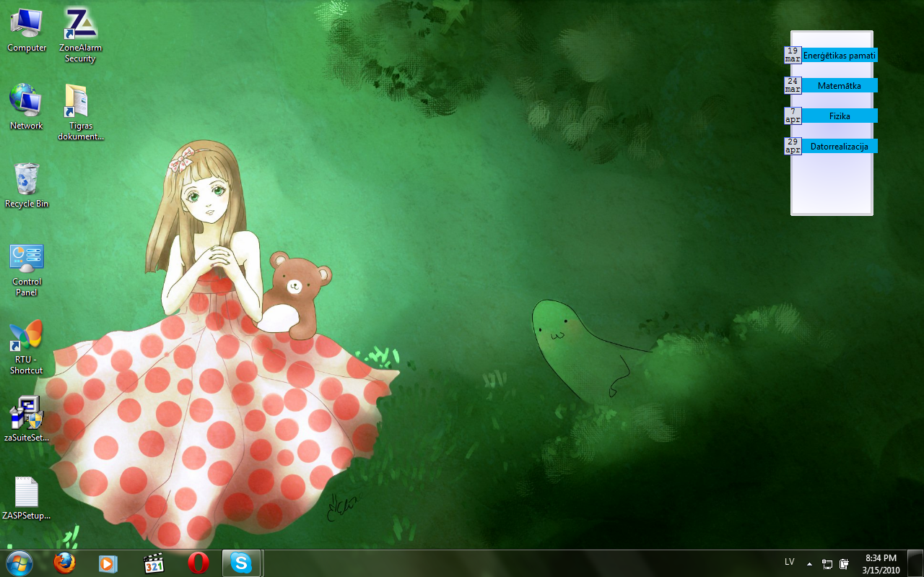
Task: Launch ZoneAlarm Security shortcut
Action: pyautogui.click(x=80, y=35)
